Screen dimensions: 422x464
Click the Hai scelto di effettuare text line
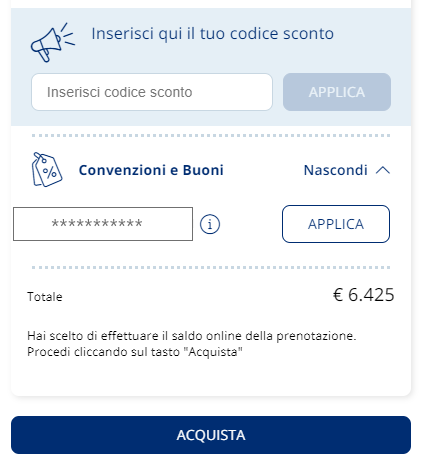pyautogui.click(x=192, y=336)
